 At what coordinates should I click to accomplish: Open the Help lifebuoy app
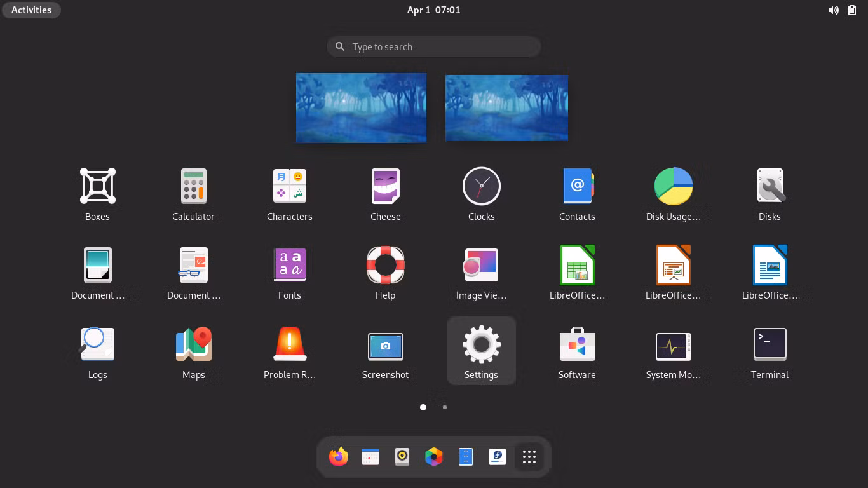(x=386, y=273)
